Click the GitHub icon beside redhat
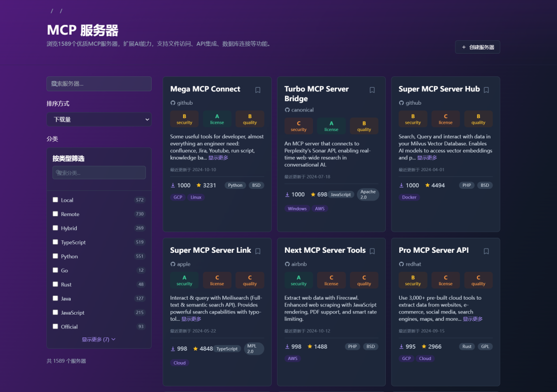 coord(401,264)
